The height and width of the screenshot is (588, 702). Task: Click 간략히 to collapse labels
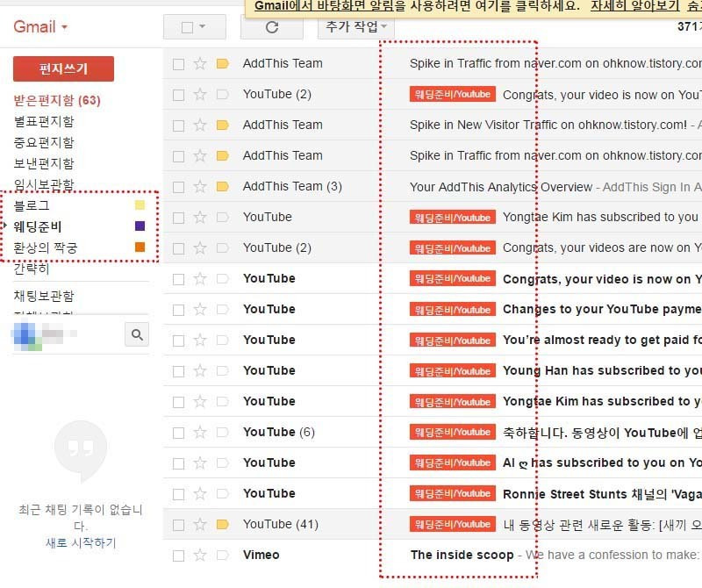[32, 269]
